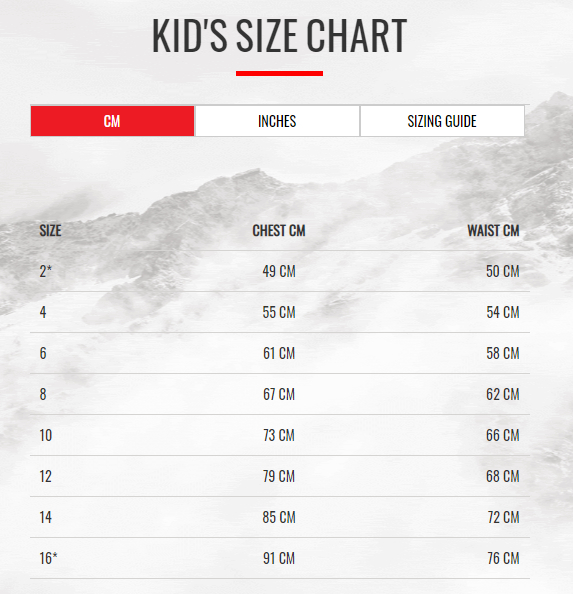
Task: Select the size 4 row label
Action: point(43,313)
